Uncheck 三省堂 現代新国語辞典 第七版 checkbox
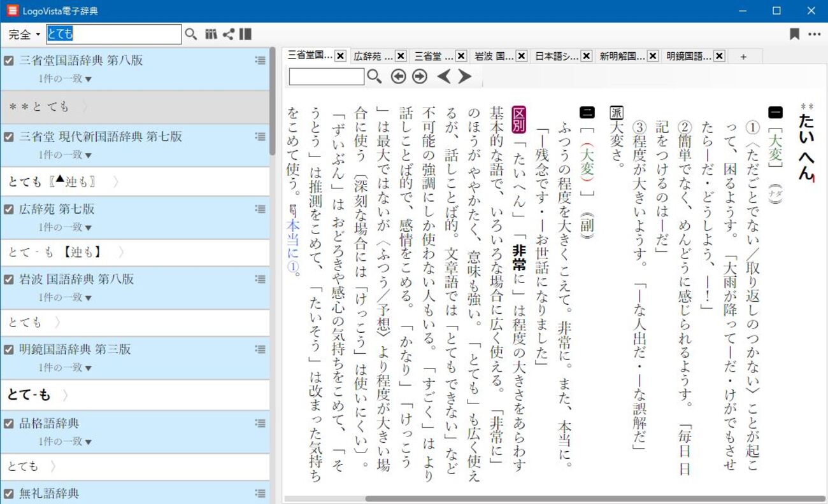The width and height of the screenshot is (828, 504). click(9, 136)
